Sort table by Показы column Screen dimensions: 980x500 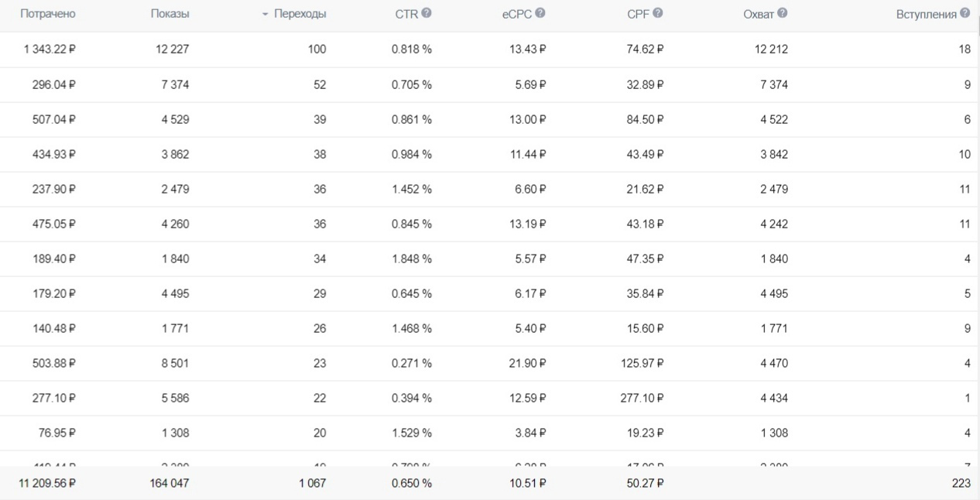[170, 14]
